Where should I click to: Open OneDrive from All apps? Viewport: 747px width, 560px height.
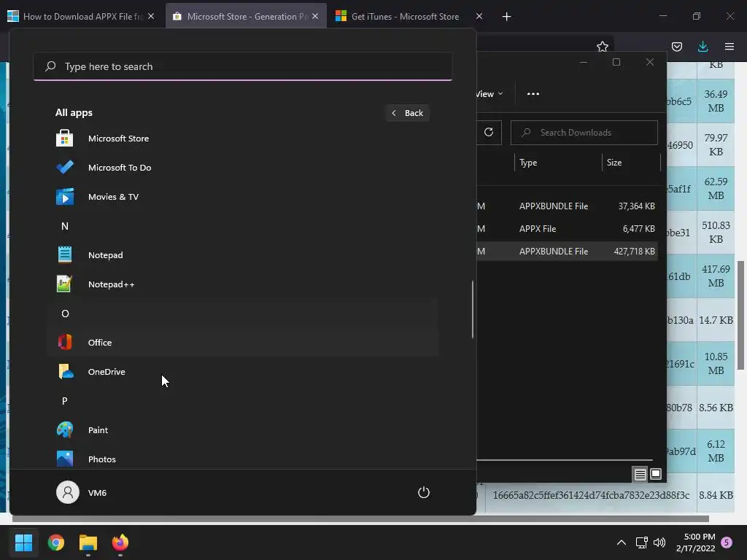pos(243,372)
